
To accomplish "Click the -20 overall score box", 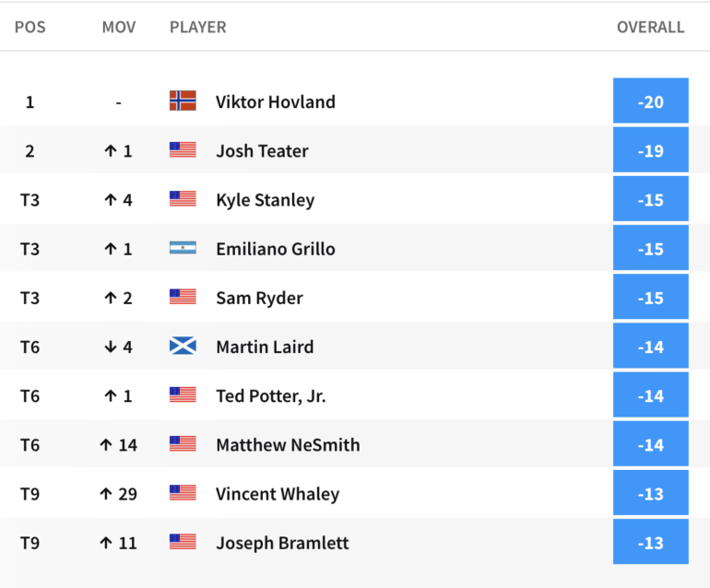I will (651, 100).
